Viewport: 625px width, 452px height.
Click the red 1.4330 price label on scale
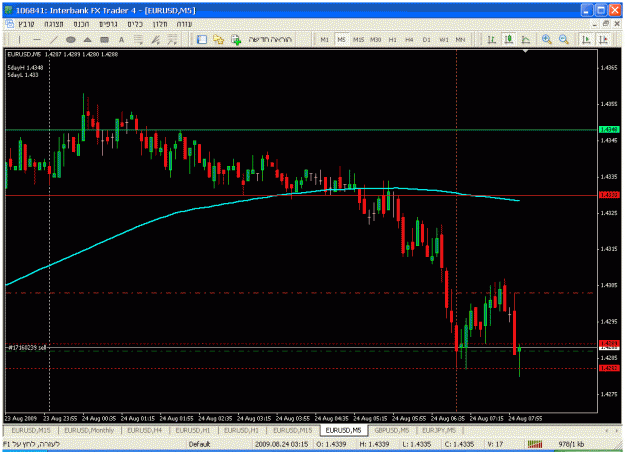point(609,195)
